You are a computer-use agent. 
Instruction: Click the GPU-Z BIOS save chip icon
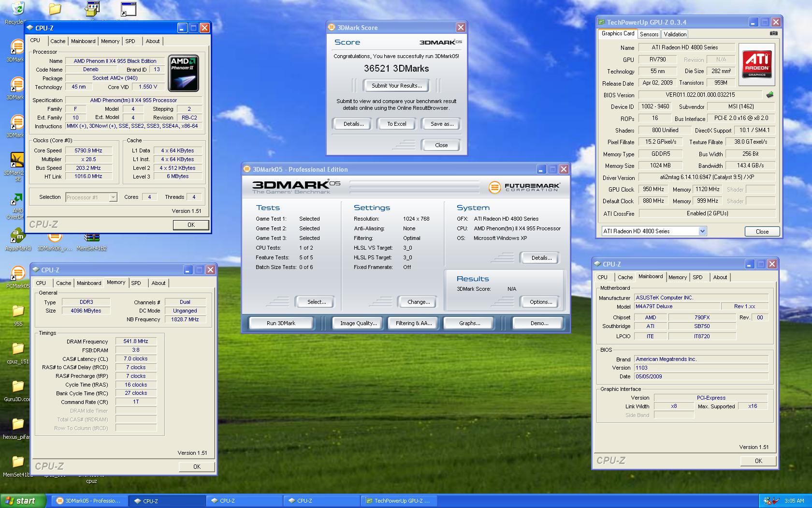point(770,95)
